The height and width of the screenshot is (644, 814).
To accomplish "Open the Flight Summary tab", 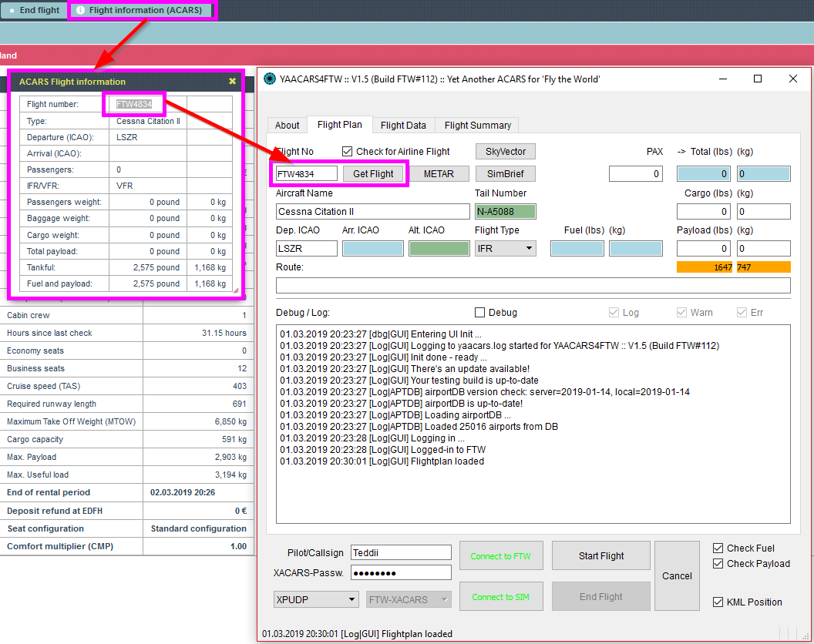I will coord(478,125).
